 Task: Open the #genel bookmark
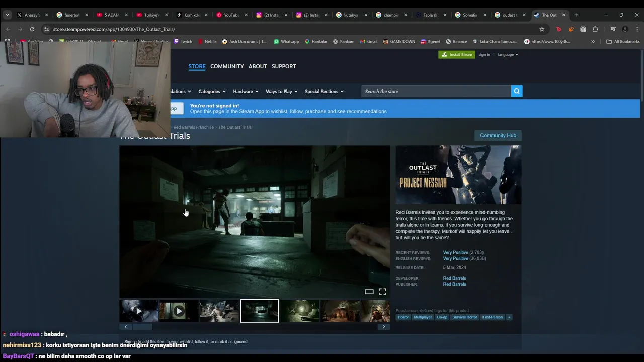pos(430,42)
